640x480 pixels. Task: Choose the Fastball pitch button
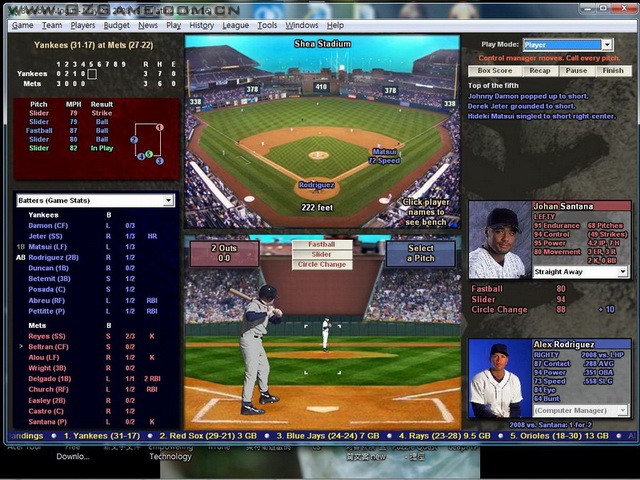pyautogui.click(x=322, y=244)
